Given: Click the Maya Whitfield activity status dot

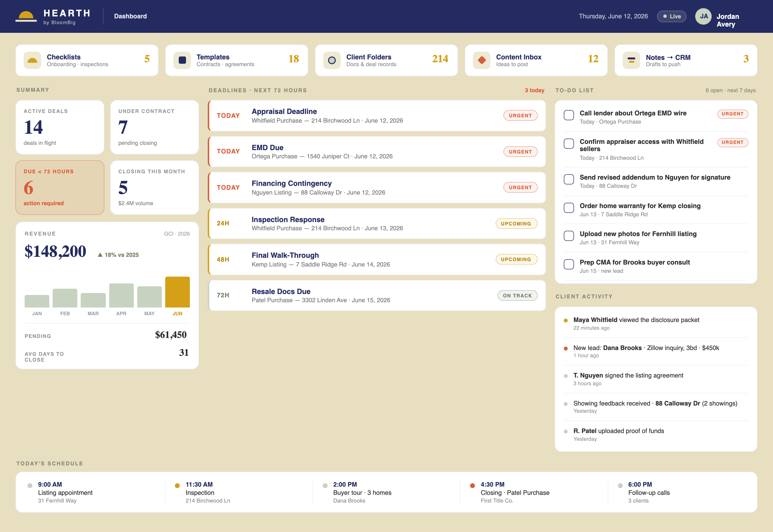Looking at the screenshot, I should pyautogui.click(x=566, y=321).
